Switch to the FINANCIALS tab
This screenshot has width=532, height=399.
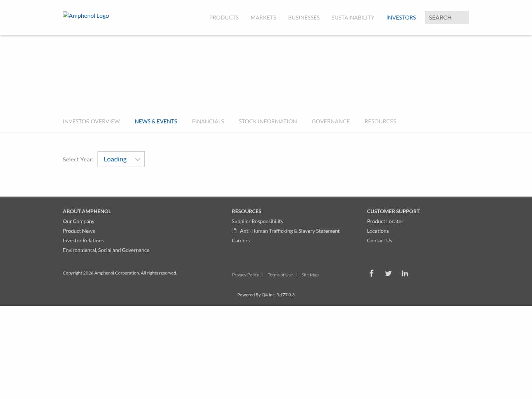point(208,121)
